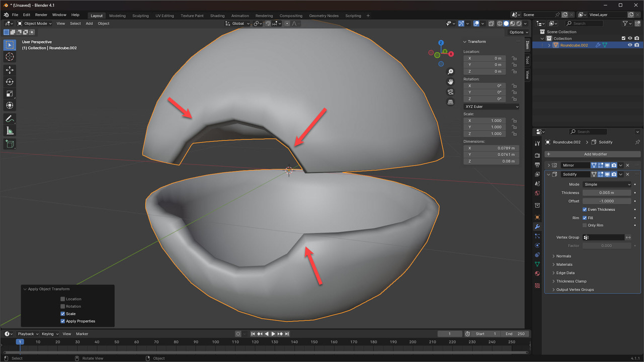The height and width of the screenshot is (362, 644).
Task: Toggle camera view icon in viewport
Action: (x=450, y=92)
